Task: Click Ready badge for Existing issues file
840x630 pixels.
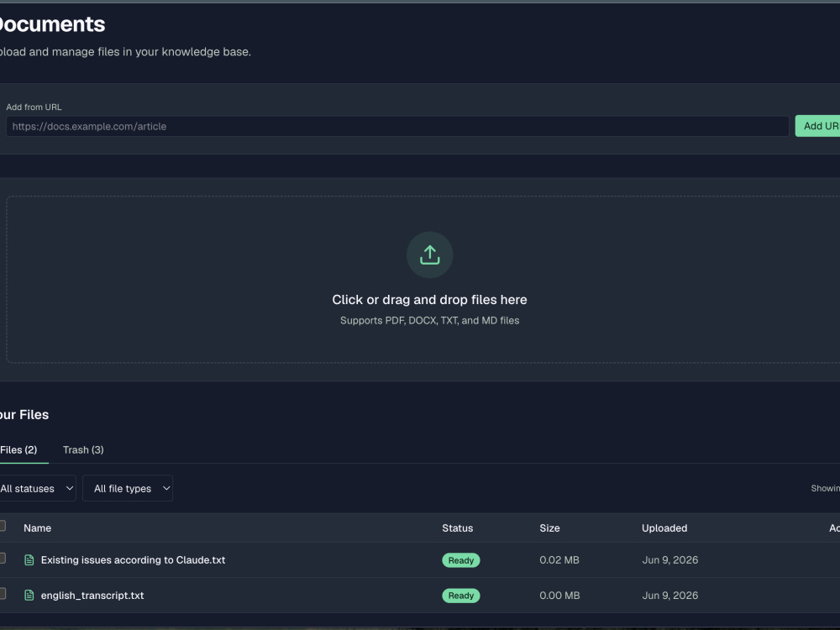Action: pyautogui.click(x=460, y=560)
